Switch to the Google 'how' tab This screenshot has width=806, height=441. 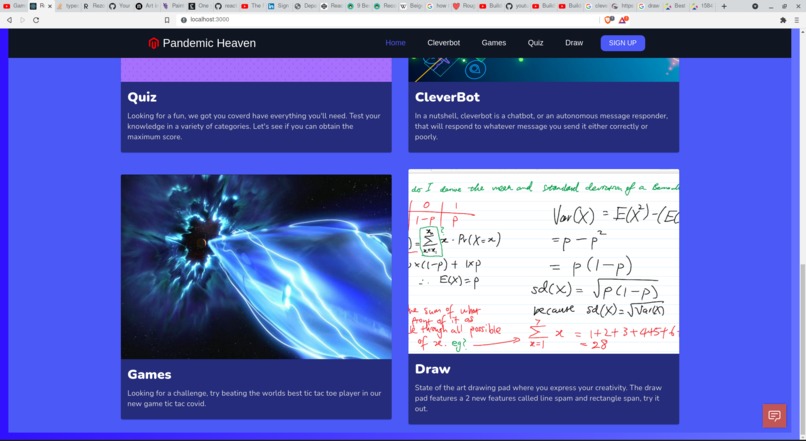click(438, 6)
